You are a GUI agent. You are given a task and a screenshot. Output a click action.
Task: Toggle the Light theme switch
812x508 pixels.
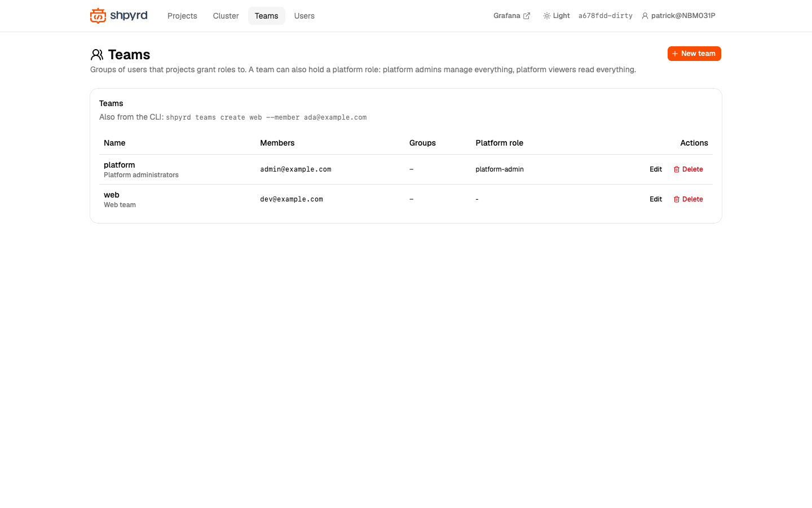(557, 16)
